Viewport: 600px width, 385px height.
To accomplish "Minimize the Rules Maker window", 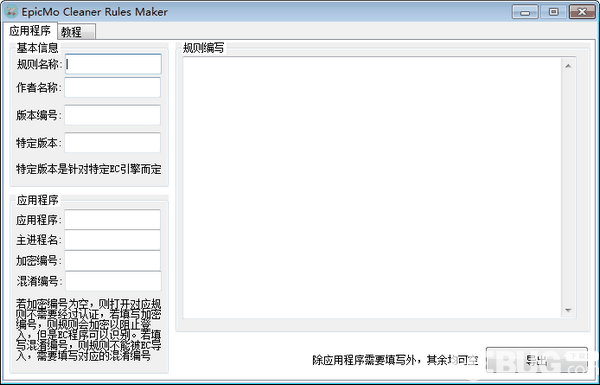I will click(x=525, y=12).
